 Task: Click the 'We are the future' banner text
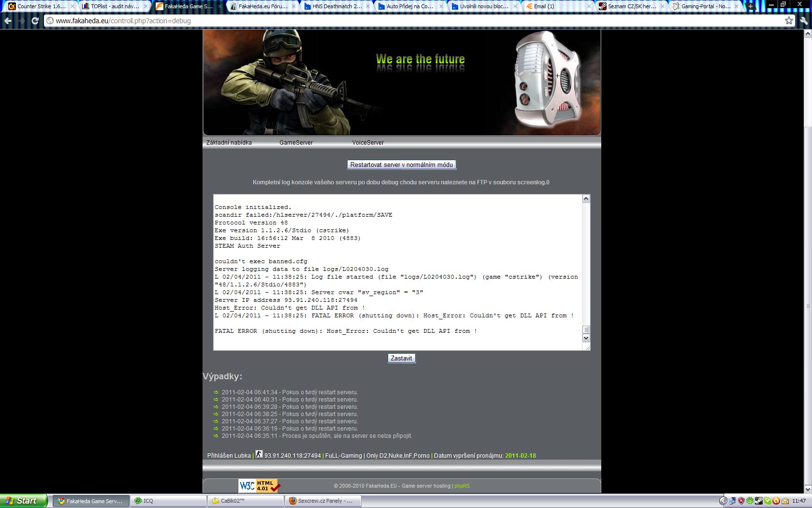pyautogui.click(x=420, y=60)
